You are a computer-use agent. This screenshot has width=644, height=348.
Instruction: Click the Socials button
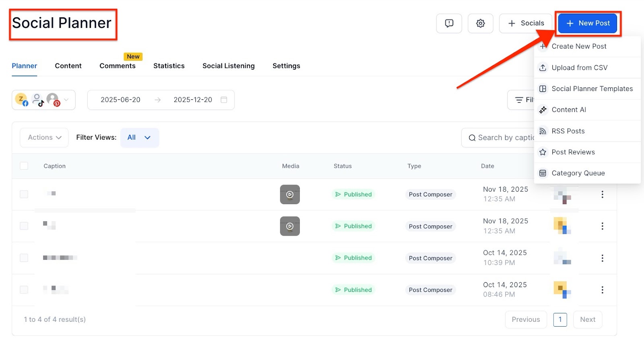[x=526, y=23]
